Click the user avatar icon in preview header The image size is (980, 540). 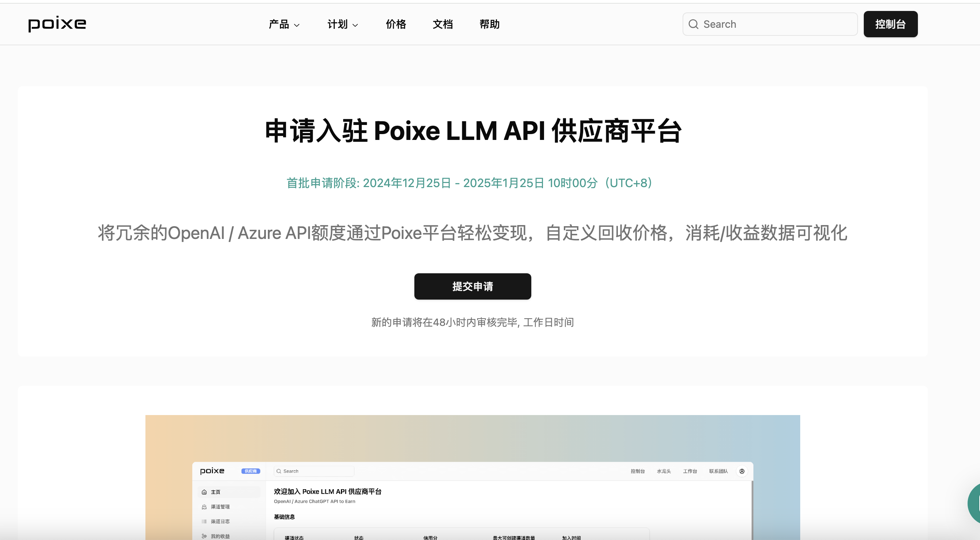(x=741, y=471)
